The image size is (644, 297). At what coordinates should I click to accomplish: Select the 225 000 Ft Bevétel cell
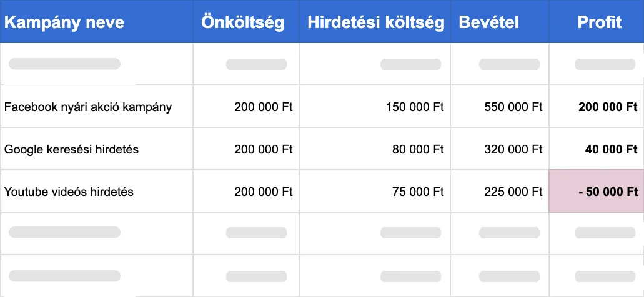500,192
